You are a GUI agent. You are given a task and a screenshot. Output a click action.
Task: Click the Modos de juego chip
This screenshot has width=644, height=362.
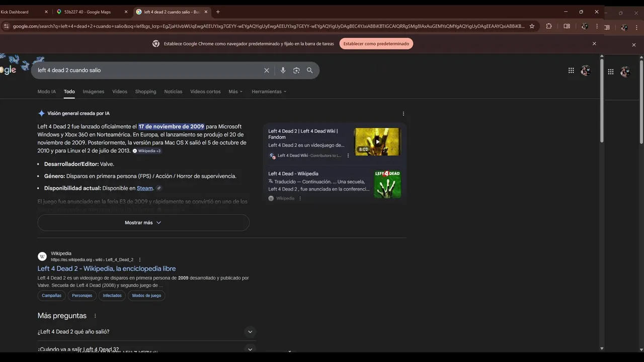point(146,296)
